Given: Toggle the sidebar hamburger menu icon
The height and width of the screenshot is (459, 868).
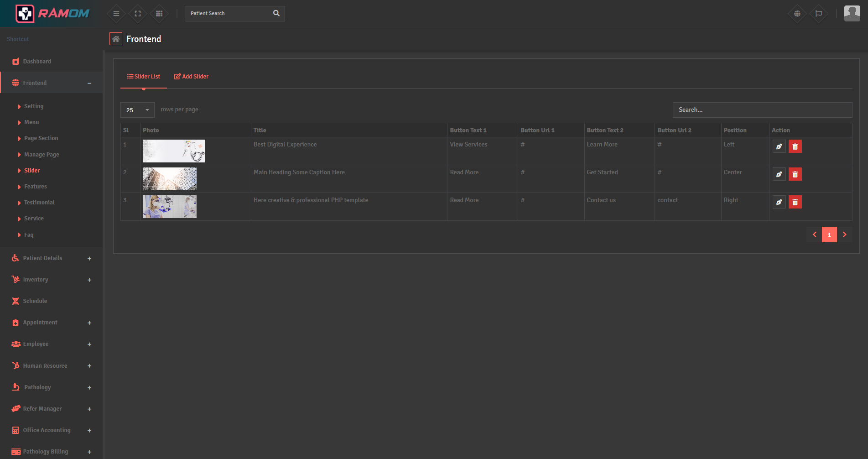Looking at the screenshot, I should click(x=116, y=13).
